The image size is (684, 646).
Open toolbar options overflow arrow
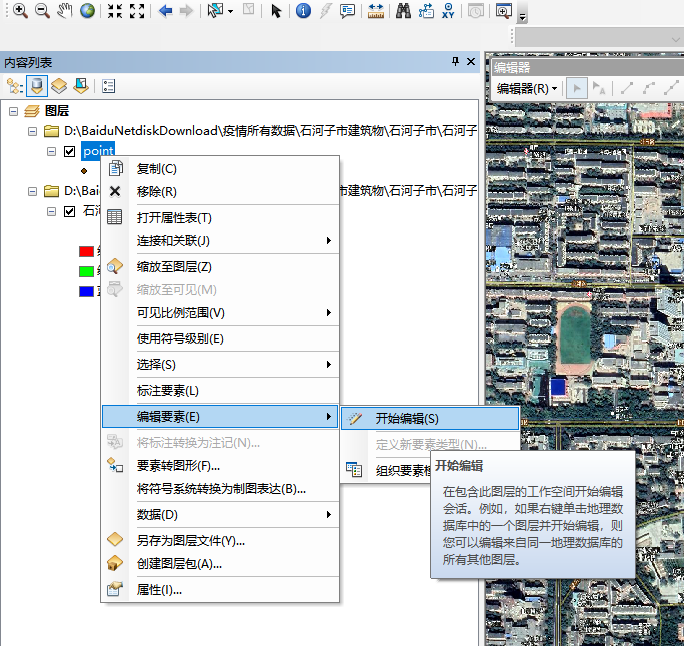tap(522, 17)
